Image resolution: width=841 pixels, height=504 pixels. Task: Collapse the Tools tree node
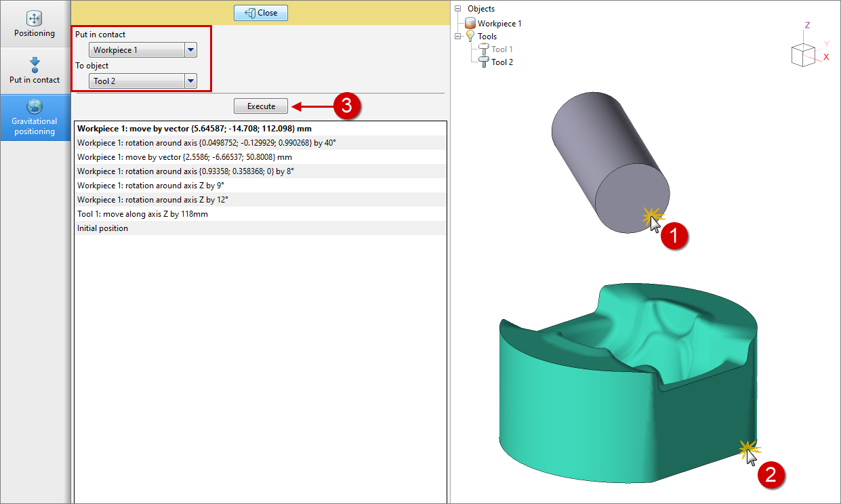458,36
